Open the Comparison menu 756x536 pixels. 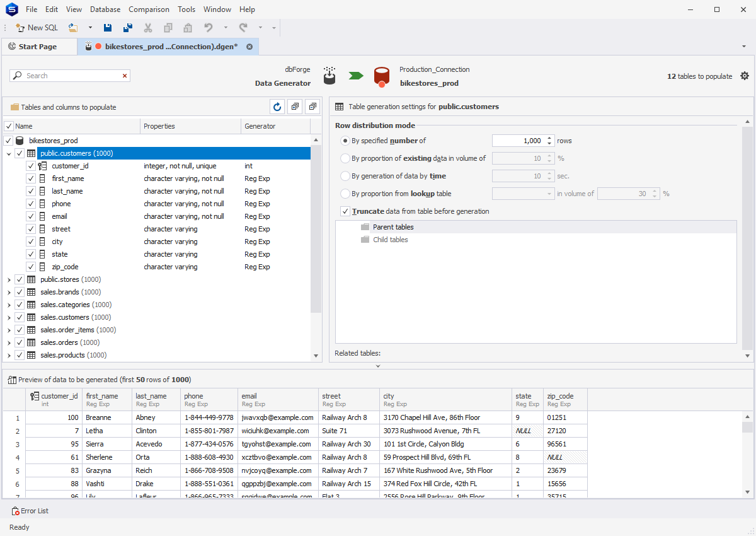coord(149,9)
